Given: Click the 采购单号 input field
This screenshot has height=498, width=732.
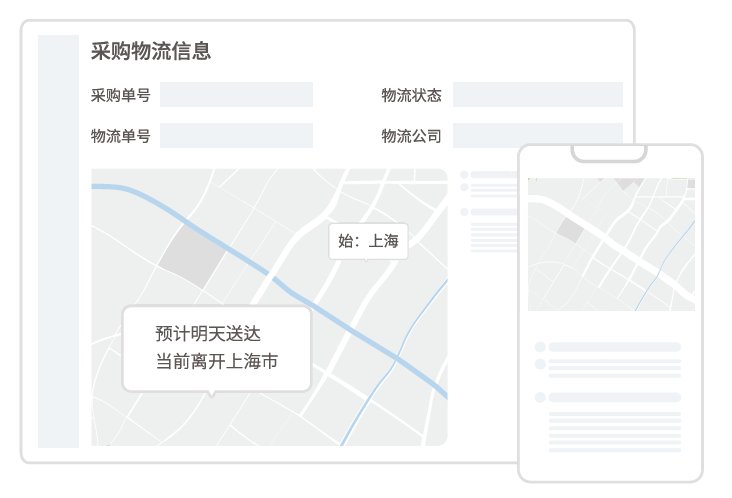Looking at the screenshot, I should (236, 95).
